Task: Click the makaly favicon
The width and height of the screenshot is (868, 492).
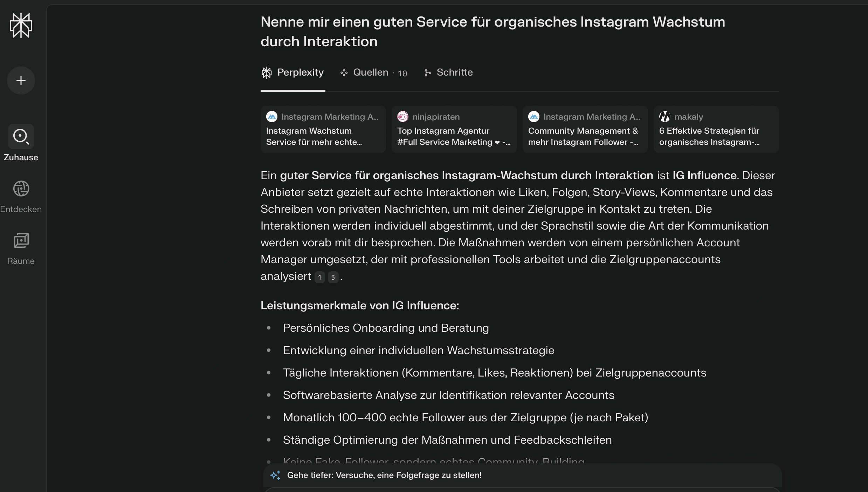Action: click(665, 117)
